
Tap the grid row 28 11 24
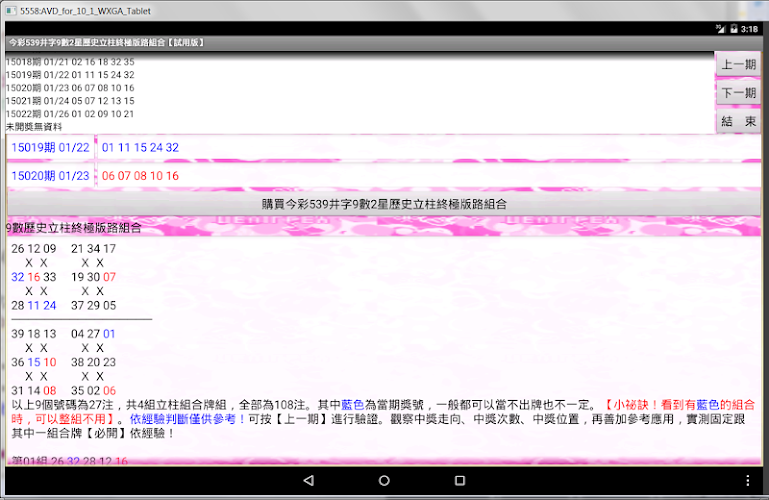[34, 305]
